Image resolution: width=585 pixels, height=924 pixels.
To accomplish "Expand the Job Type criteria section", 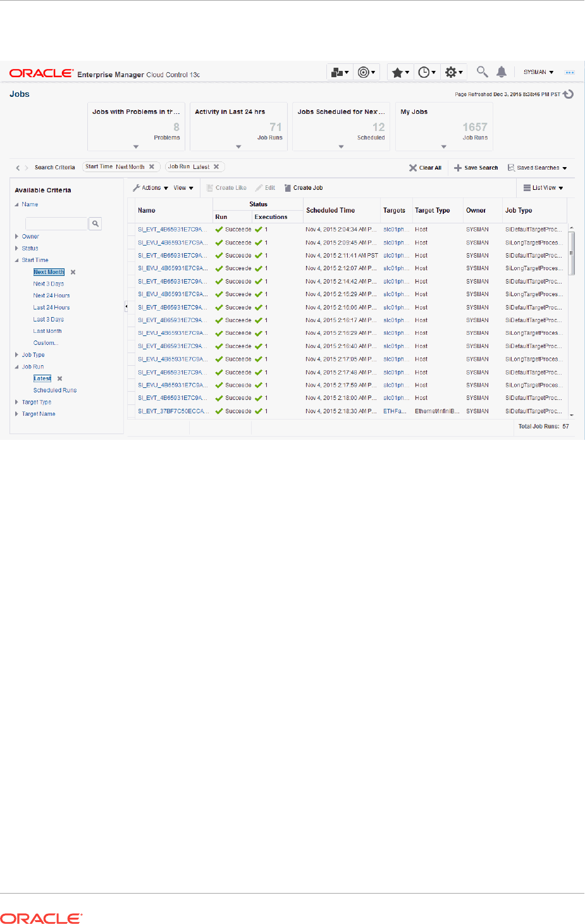I will 17,355.
